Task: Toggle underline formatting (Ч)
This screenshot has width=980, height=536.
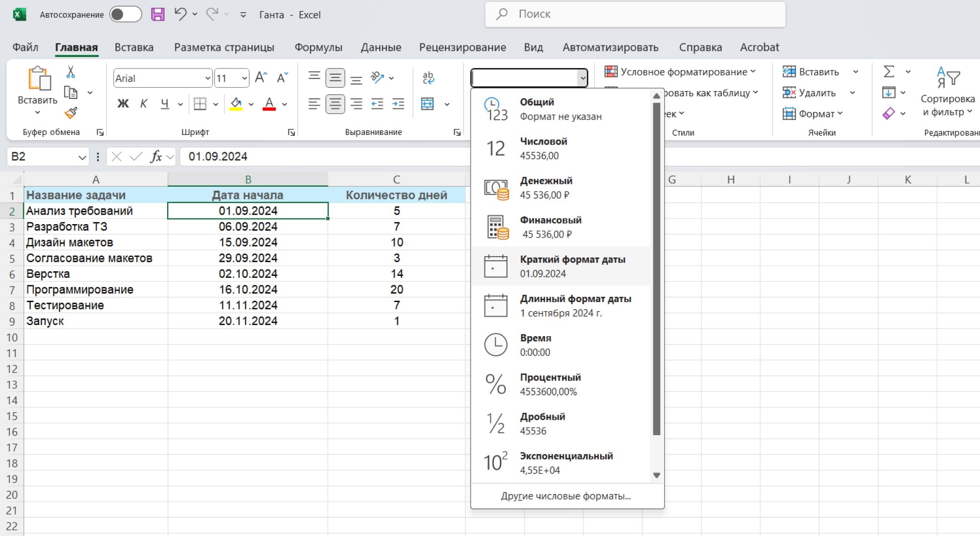Action: (165, 104)
